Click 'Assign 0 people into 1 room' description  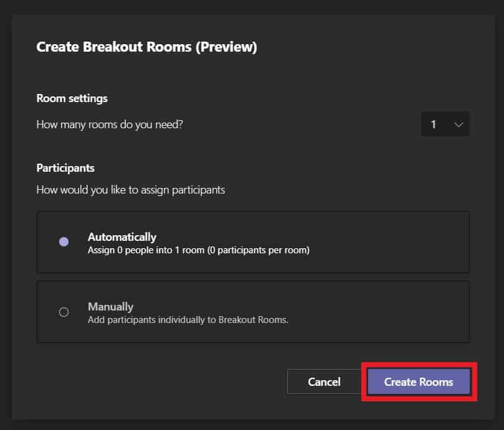pyautogui.click(x=199, y=250)
